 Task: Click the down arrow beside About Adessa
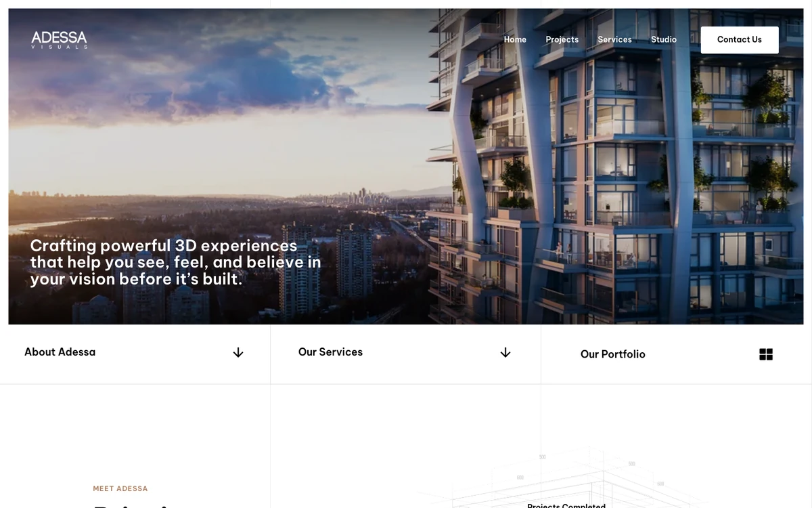238,353
